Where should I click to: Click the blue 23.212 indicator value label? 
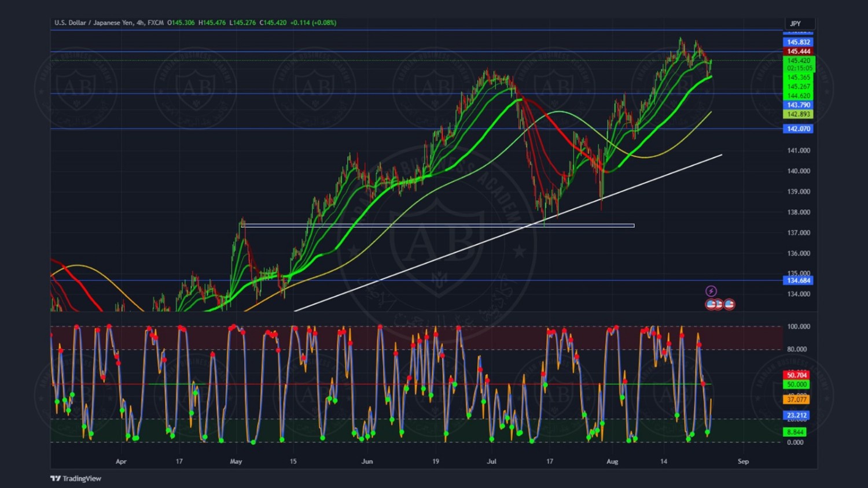click(796, 415)
